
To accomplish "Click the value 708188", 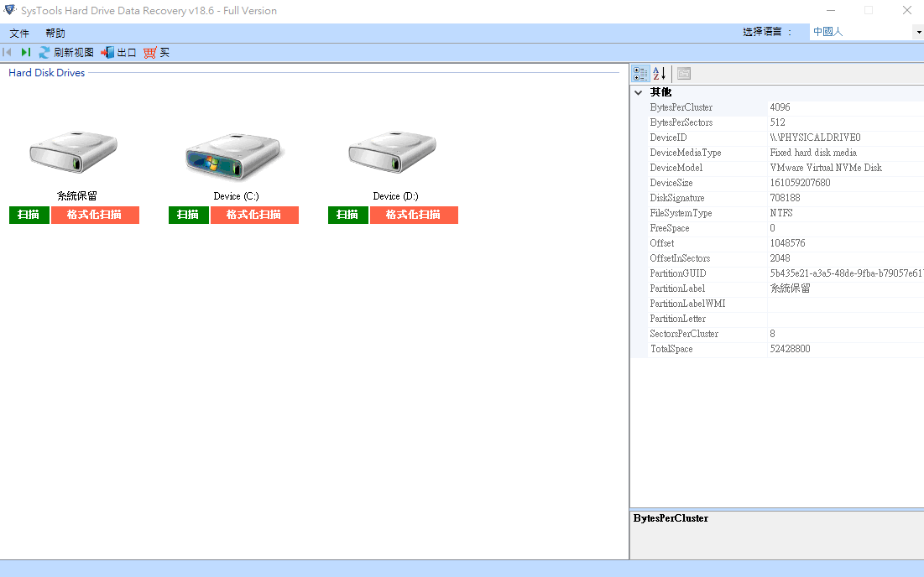I will pos(785,198).
